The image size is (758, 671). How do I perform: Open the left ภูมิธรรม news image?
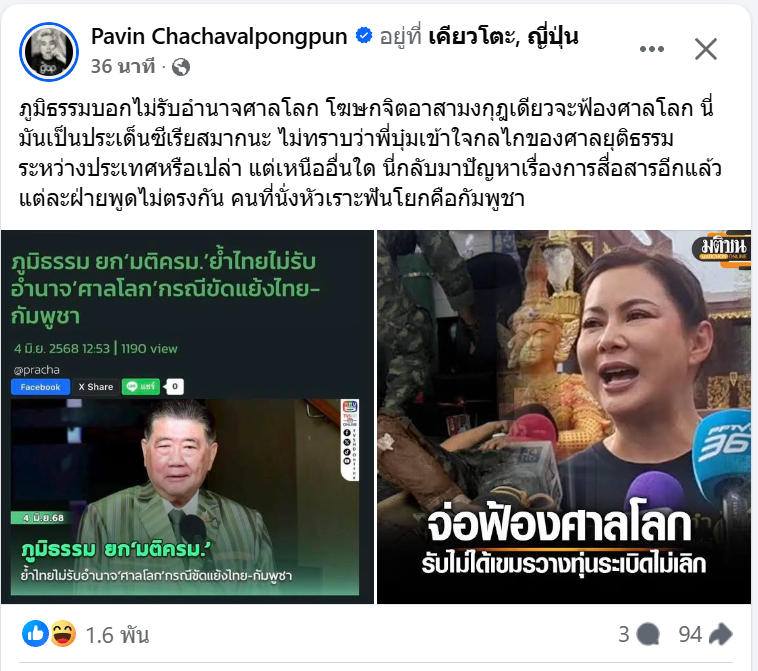coord(187,417)
